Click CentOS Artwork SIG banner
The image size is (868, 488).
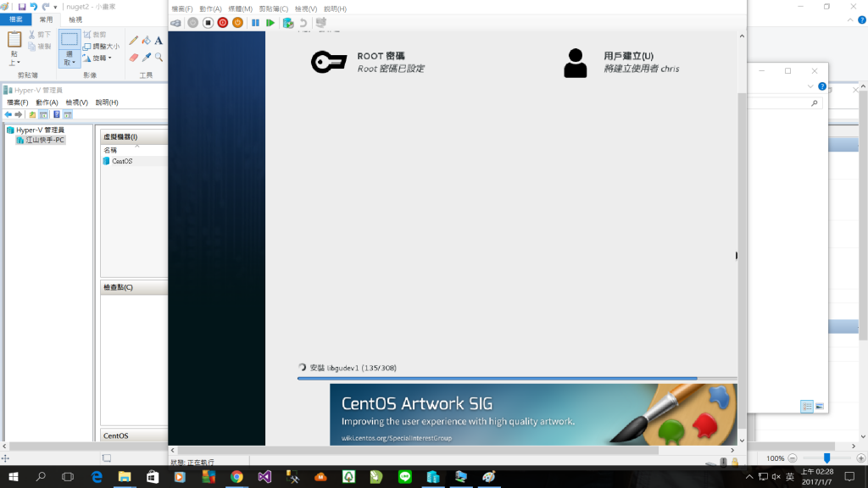coord(533,414)
